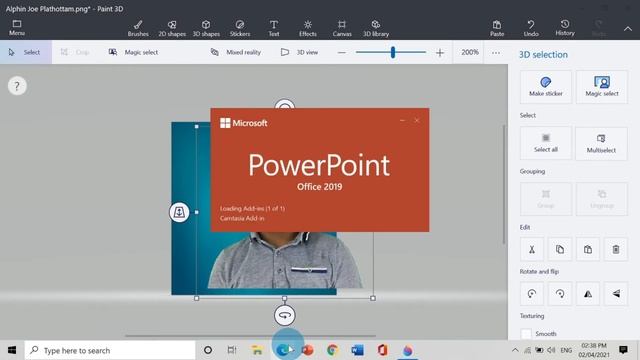Image resolution: width=640 pixels, height=360 pixels.
Task: Open the Paint 3D Menu
Action: [17, 28]
